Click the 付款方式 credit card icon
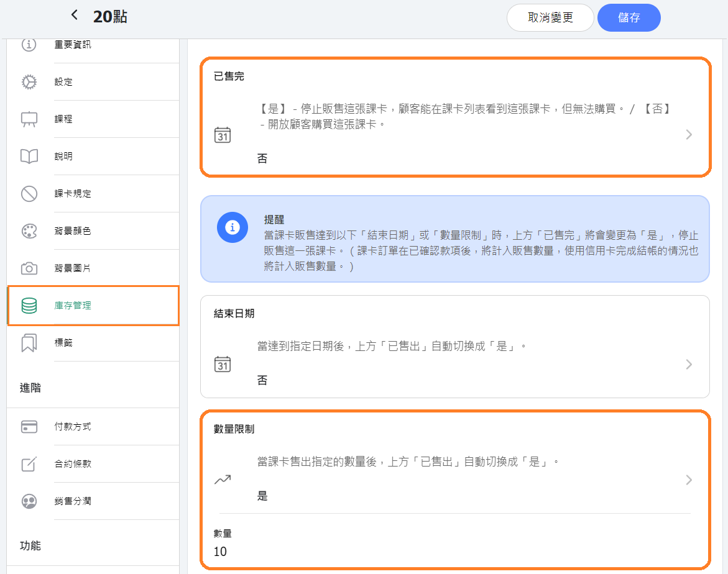 pos(29,427)
